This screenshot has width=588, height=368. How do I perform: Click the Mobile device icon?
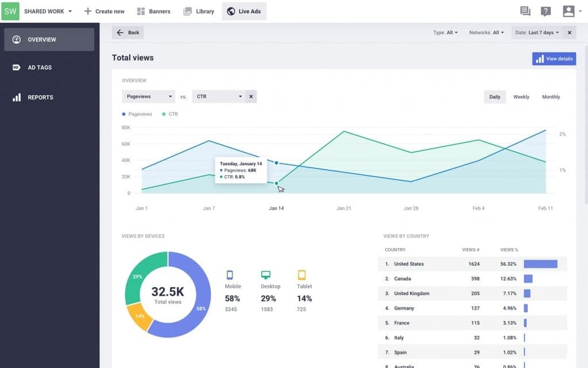[x=230, y=275]
